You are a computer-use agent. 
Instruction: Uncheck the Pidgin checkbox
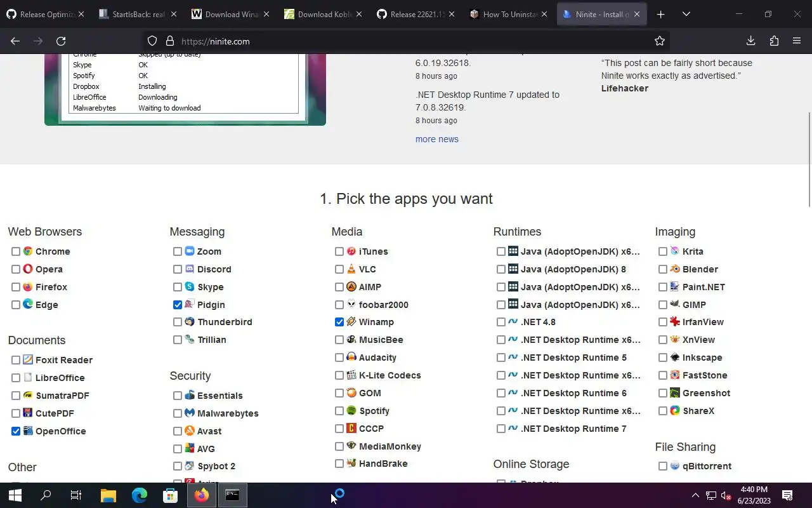click(x=178, y=305)
